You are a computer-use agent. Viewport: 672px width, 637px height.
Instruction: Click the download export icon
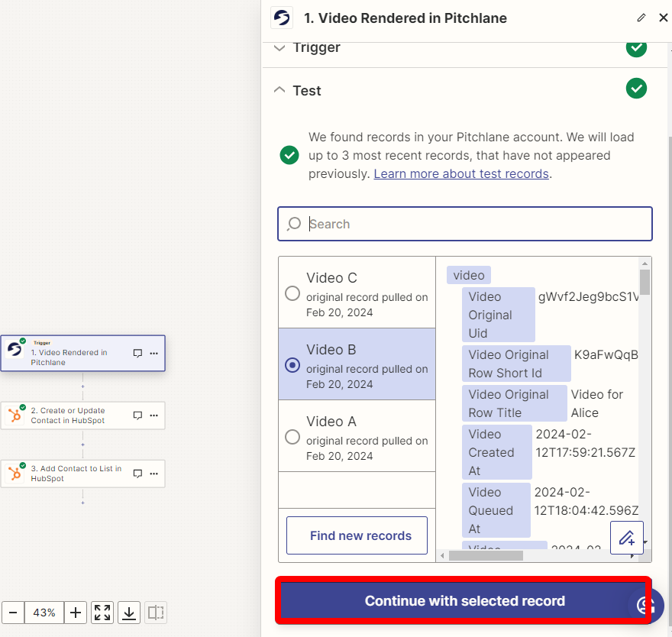[x=129, y=613]
